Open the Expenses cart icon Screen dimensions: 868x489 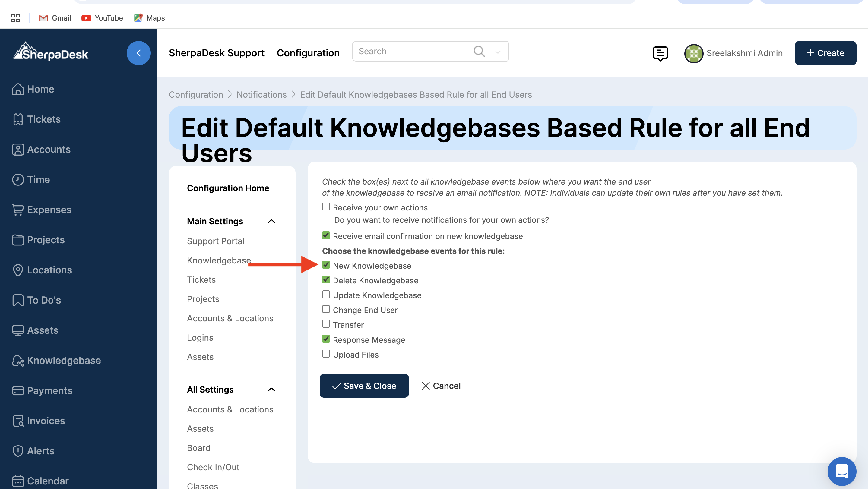coord(17,210)
